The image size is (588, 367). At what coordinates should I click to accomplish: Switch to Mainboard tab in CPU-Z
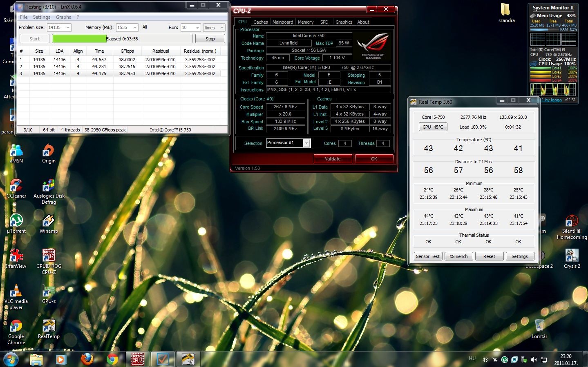283,22
